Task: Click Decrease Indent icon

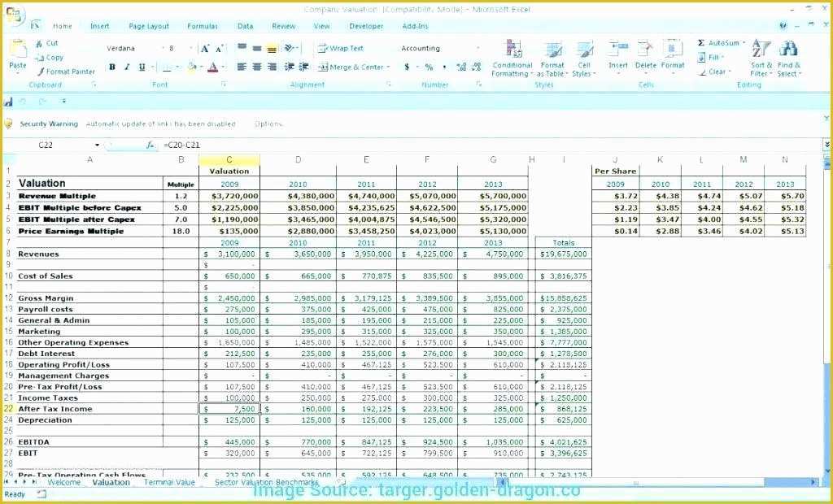Action: pyautogui.click(x=290, y=67)
